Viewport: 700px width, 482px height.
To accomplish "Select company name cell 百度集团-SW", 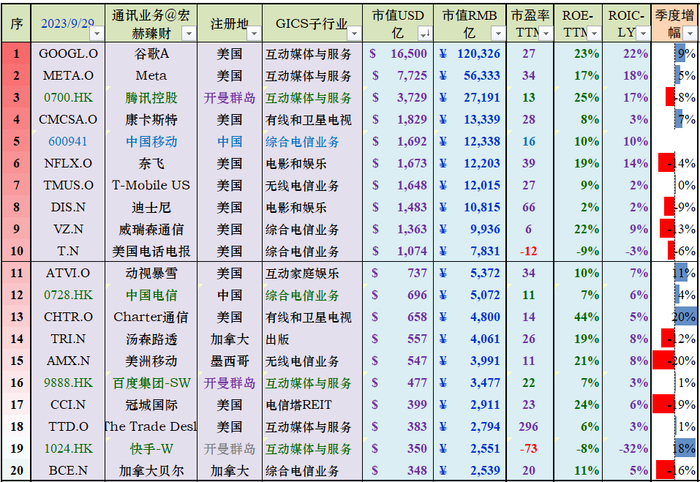I will (x=151, y=382).
